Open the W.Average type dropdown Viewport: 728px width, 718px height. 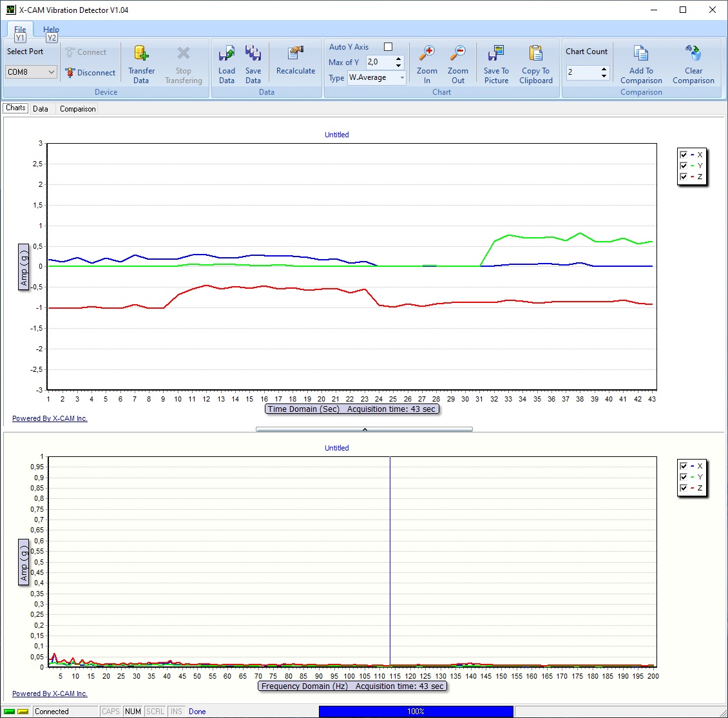tap(402, 77)
